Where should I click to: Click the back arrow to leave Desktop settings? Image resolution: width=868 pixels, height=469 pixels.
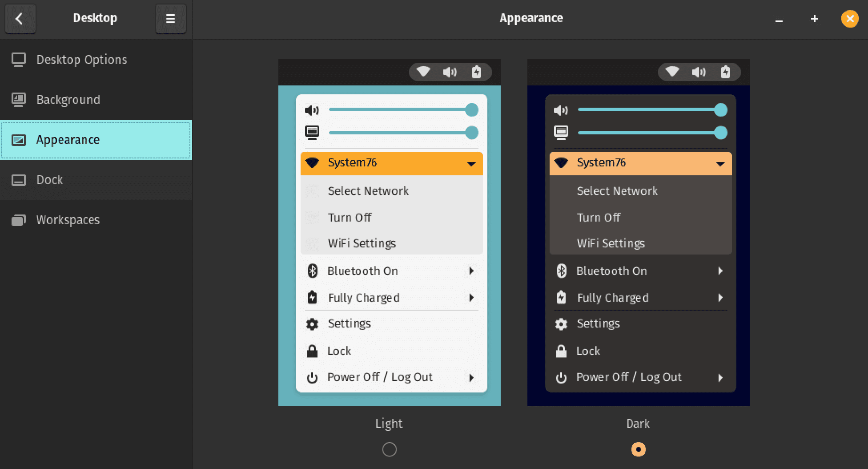click(x=20, y=19)
